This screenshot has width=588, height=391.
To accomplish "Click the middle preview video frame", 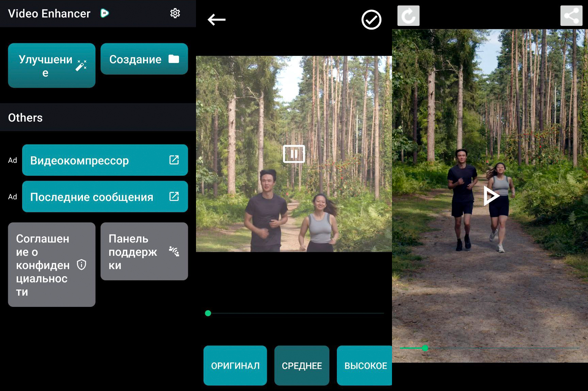I will 294,154.
